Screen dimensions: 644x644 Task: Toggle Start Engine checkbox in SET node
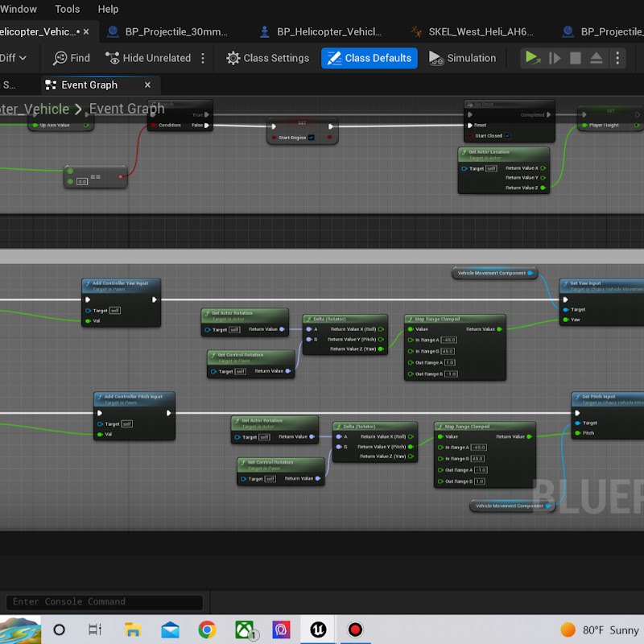(312, 138)
